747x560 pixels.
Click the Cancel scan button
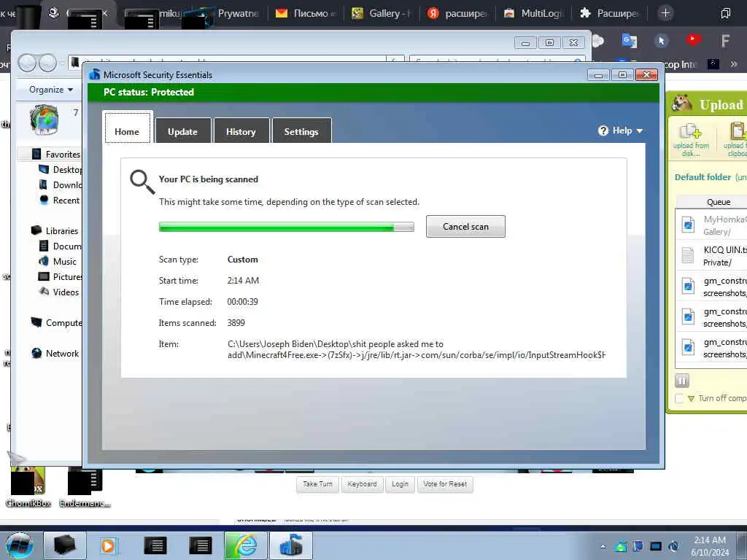465,226
